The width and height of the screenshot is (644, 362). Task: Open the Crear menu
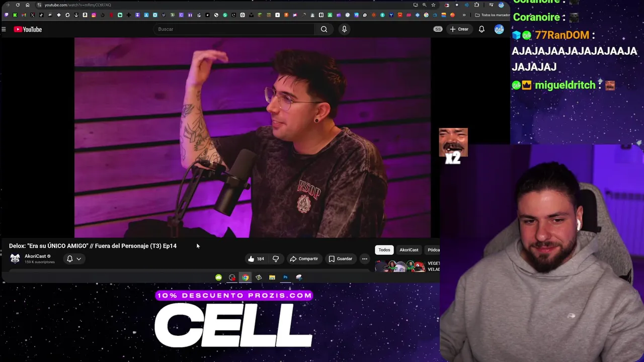click(459, 29)
